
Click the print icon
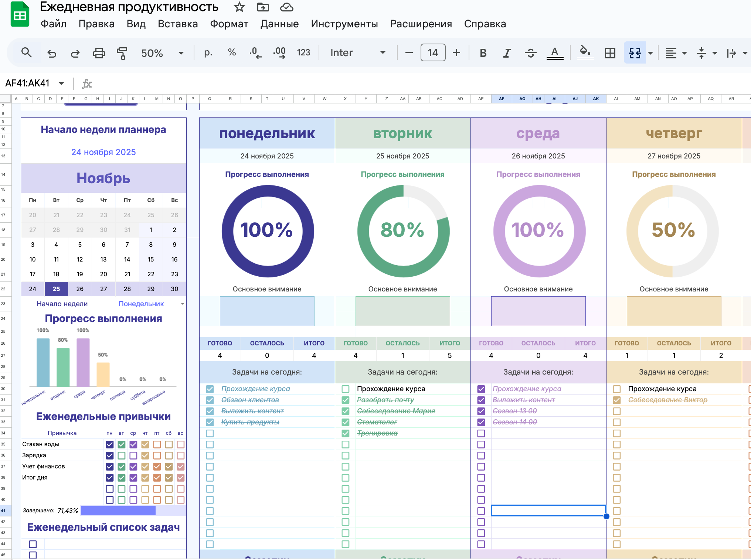click(x=99, y=53)
